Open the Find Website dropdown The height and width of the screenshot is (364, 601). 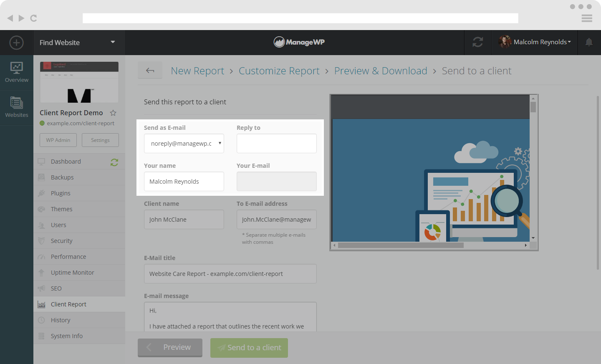[x=79, y=43]
